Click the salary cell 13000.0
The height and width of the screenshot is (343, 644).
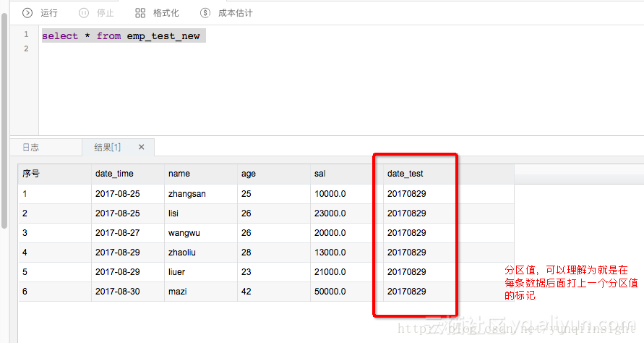(347, 253)
